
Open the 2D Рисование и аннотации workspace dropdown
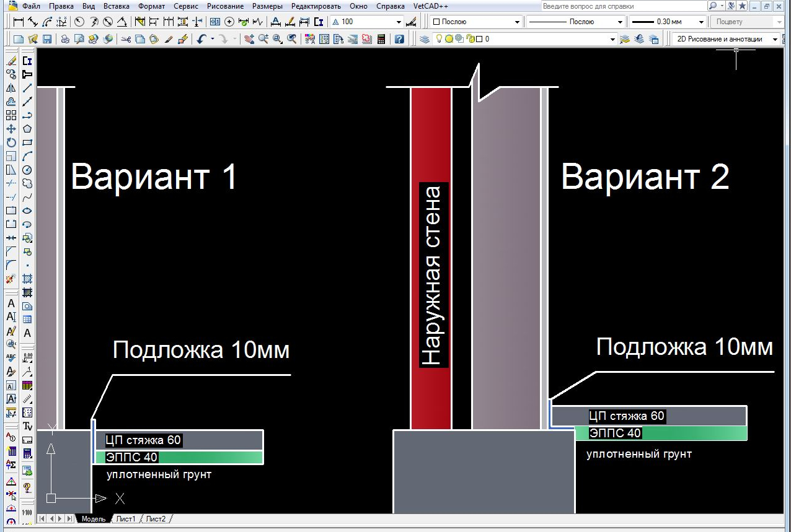pyautogui.click(x=727, y=39)
